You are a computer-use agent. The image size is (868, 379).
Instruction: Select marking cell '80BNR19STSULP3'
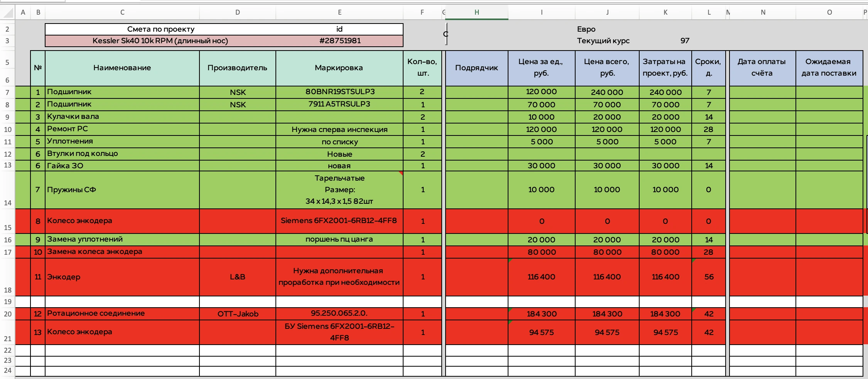pyautogui.click(x=339, y=92)
